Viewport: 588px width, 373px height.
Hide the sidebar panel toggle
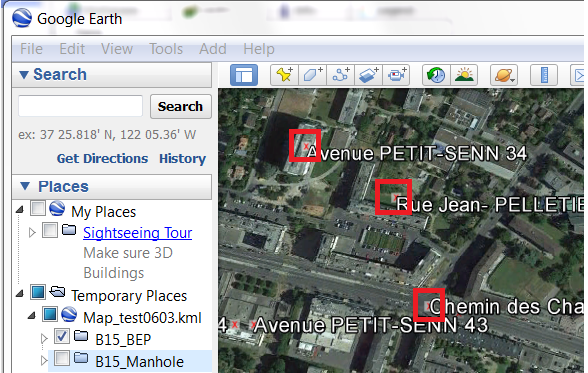pos(244,75)
